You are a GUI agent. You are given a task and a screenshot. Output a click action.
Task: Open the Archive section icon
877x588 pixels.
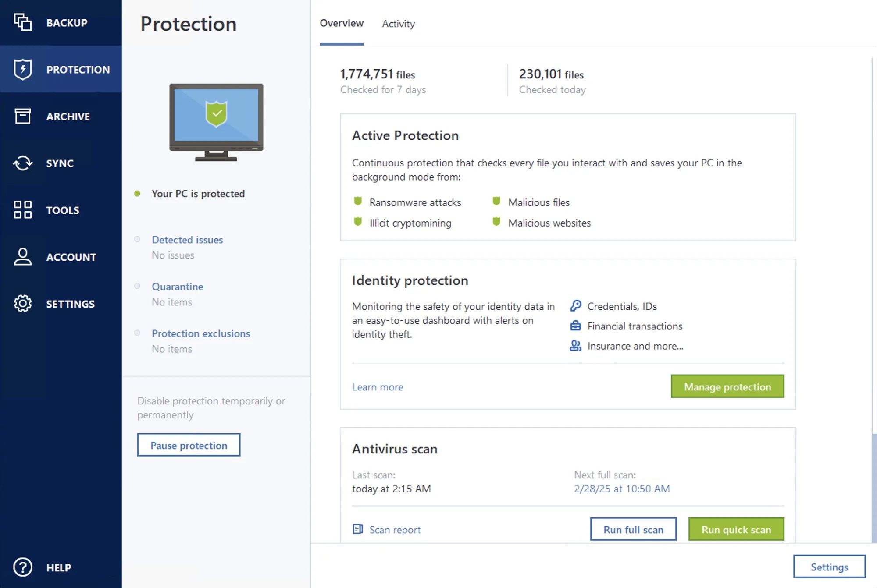(22, 116)
